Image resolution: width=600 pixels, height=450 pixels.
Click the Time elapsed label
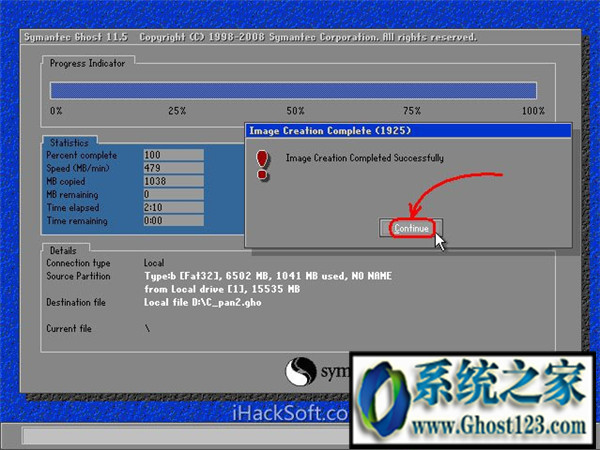point(73,208)
